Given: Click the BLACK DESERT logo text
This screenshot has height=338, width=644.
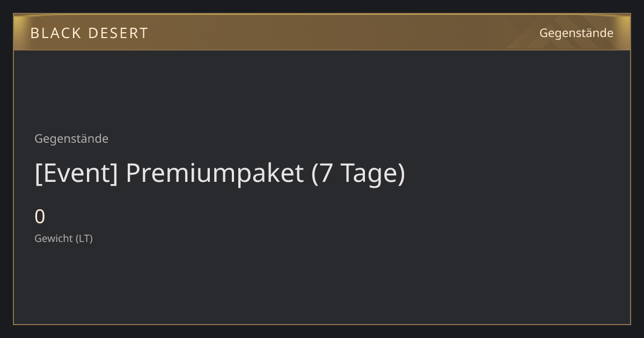Looking at the screenshot, I should [89, 33].
